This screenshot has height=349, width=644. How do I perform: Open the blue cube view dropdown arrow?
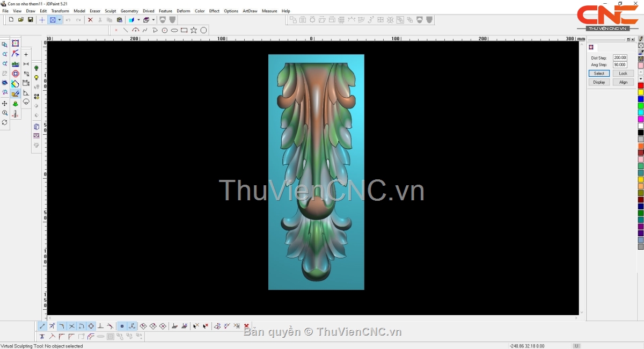point(138,20)
